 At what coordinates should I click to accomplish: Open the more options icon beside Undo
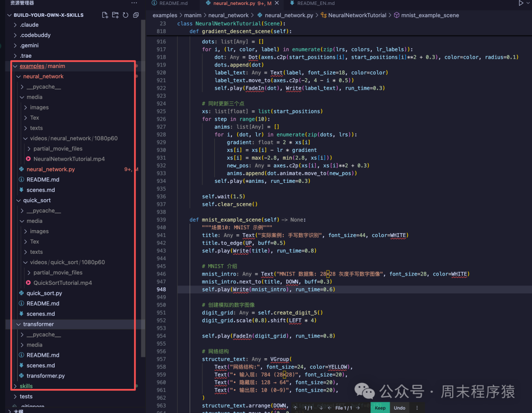click(x=417, y=408)
